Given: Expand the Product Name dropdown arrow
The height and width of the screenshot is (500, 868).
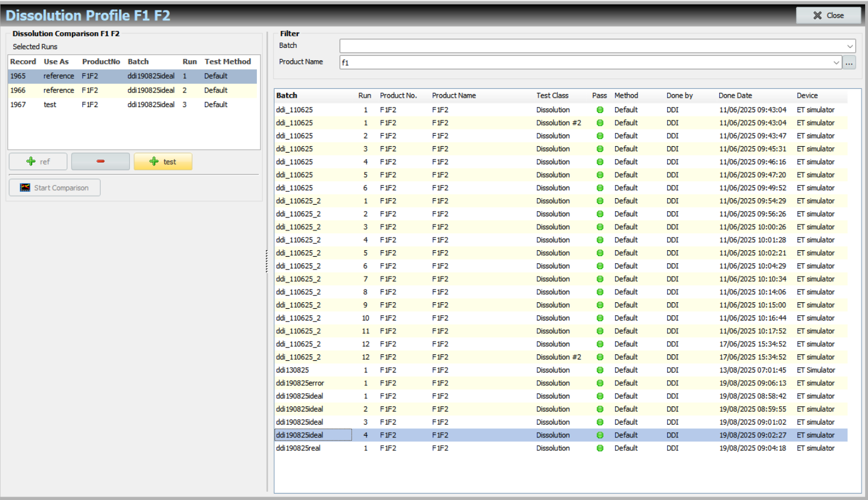Looking at the screenshot, I should click(836, 63).
